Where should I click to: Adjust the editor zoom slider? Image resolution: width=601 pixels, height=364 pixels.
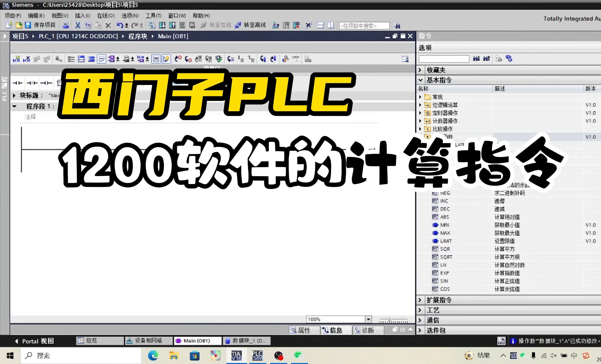390,320
